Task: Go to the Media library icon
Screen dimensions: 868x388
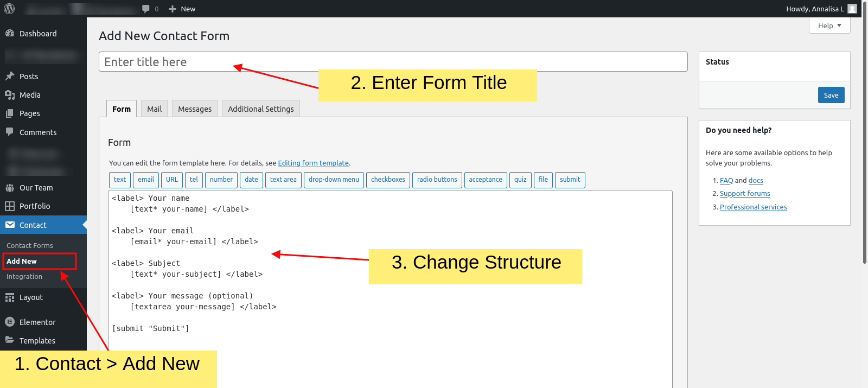Action: pos(10,95)
